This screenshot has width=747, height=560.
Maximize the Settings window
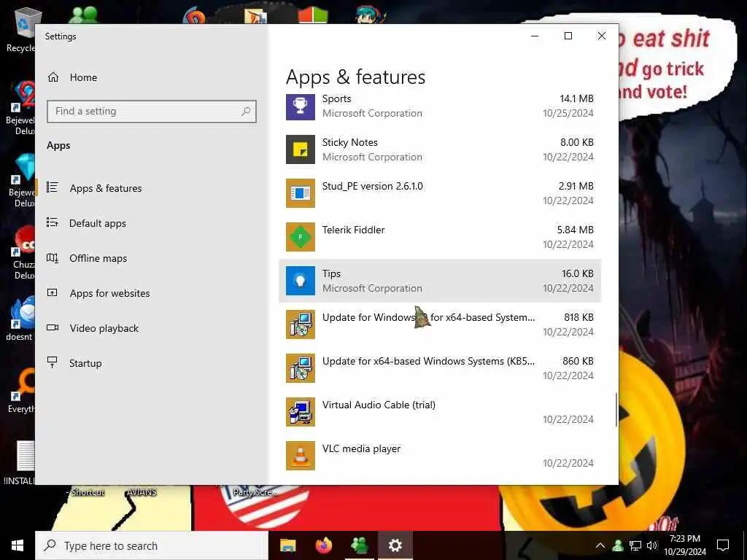[568, 36]
